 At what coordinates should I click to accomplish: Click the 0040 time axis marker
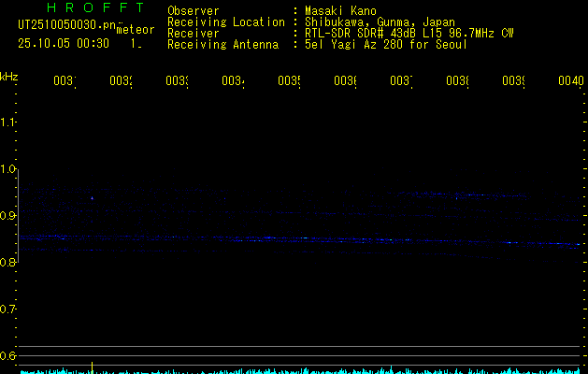[x=571, y=80]
